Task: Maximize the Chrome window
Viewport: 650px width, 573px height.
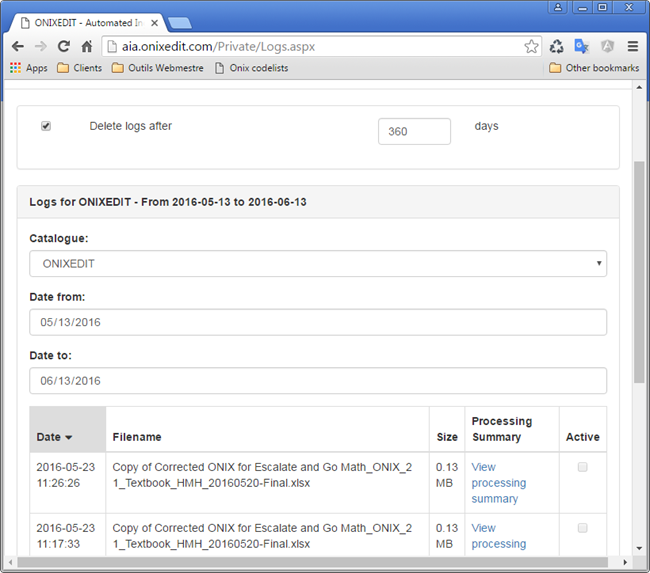Action: click(x=602, y=7)
